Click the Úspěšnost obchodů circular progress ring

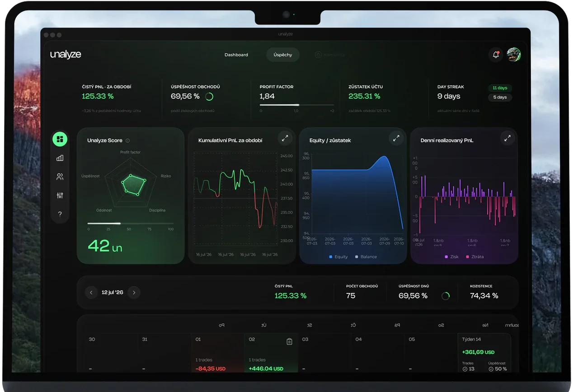click(x=209, y=96)
